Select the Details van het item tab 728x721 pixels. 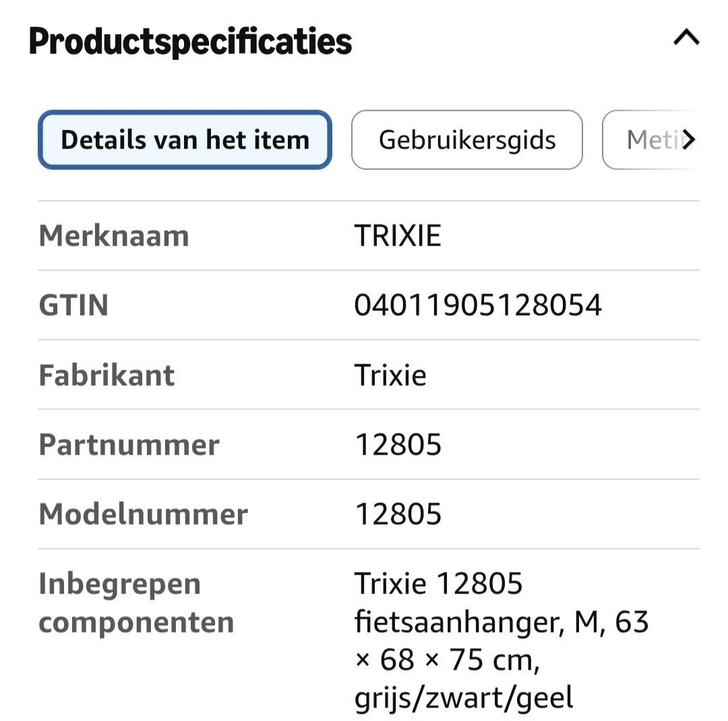(x=185, y=140)
